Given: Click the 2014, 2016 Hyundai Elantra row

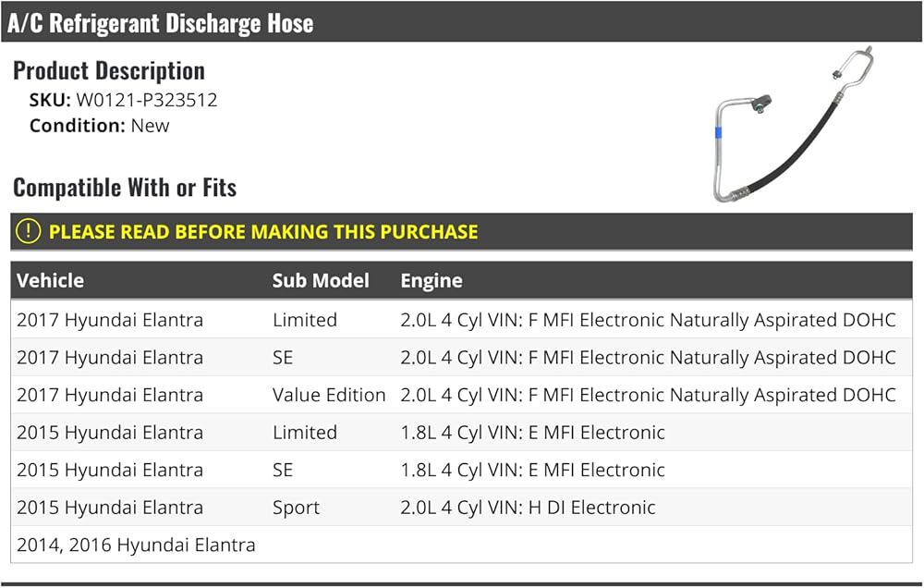Looking at the screenshot, I should click(x=136, y=545).
